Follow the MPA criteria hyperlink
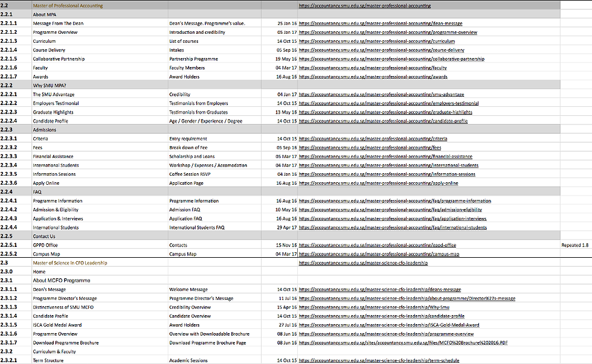The height and width of the screenshot is (364, 592). pyautogui.click(x=373, y=139)
